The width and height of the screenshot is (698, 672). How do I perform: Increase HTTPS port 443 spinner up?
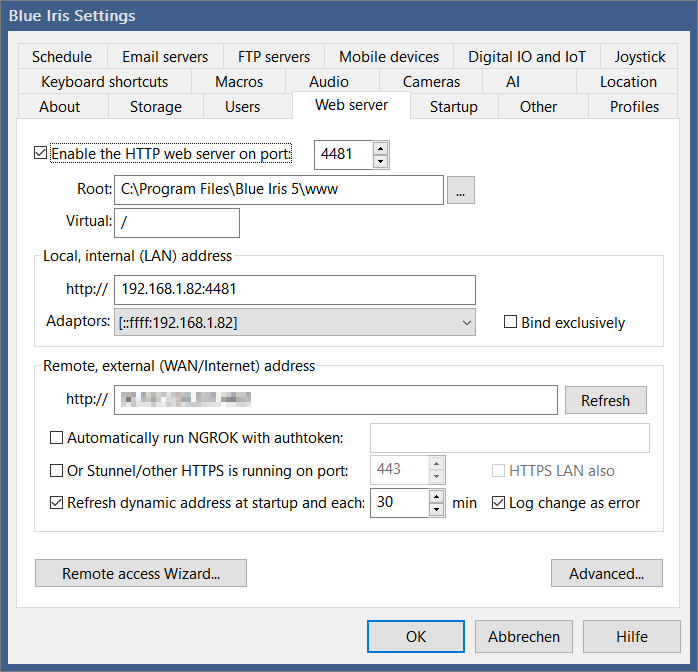(x=436, y=464)
